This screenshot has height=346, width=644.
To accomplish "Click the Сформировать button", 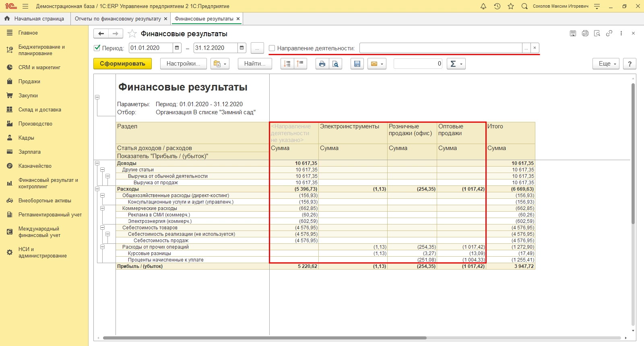I will click(122, 64).
